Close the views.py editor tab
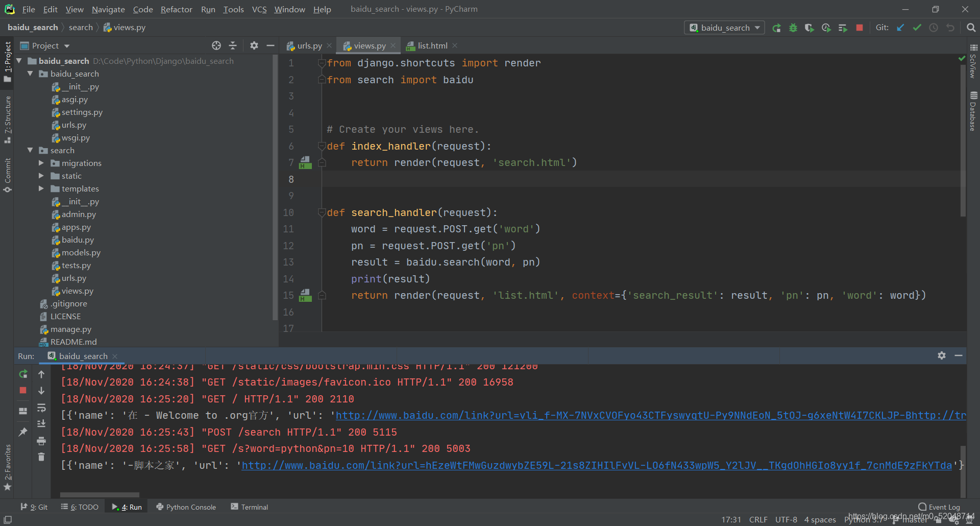 click(x=393, y=45)
